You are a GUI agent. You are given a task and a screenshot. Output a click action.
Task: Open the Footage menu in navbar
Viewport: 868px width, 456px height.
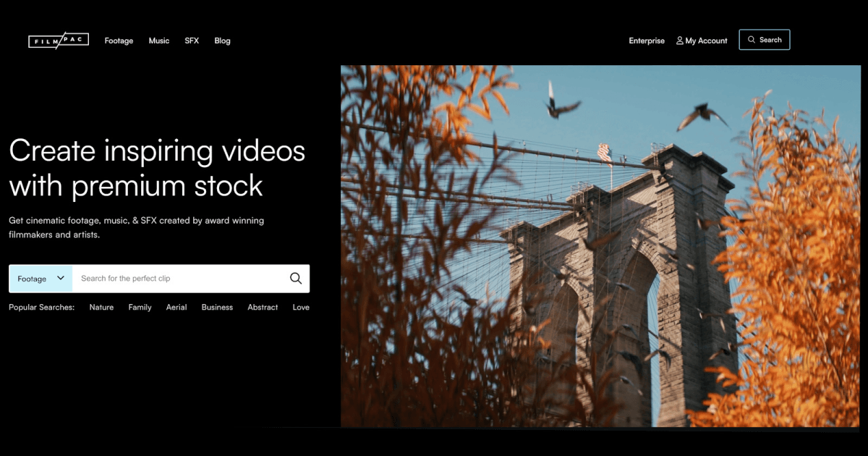click(119, 41)
